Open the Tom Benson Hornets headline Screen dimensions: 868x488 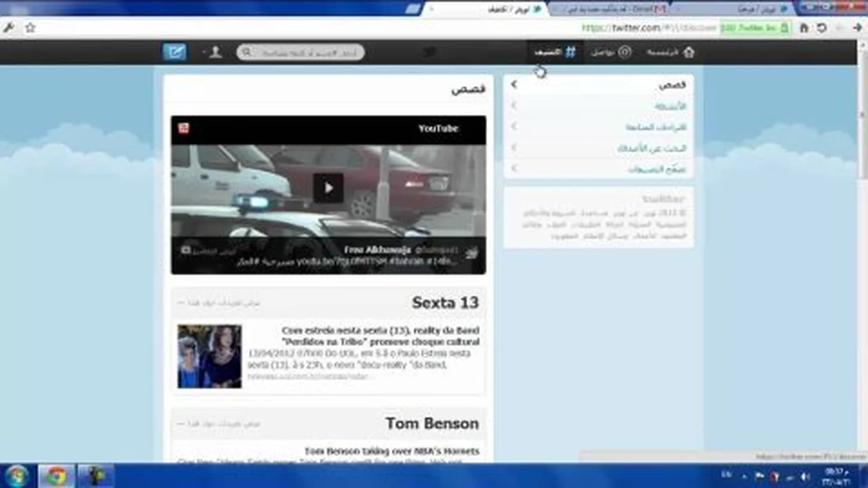tap(391, 451)
